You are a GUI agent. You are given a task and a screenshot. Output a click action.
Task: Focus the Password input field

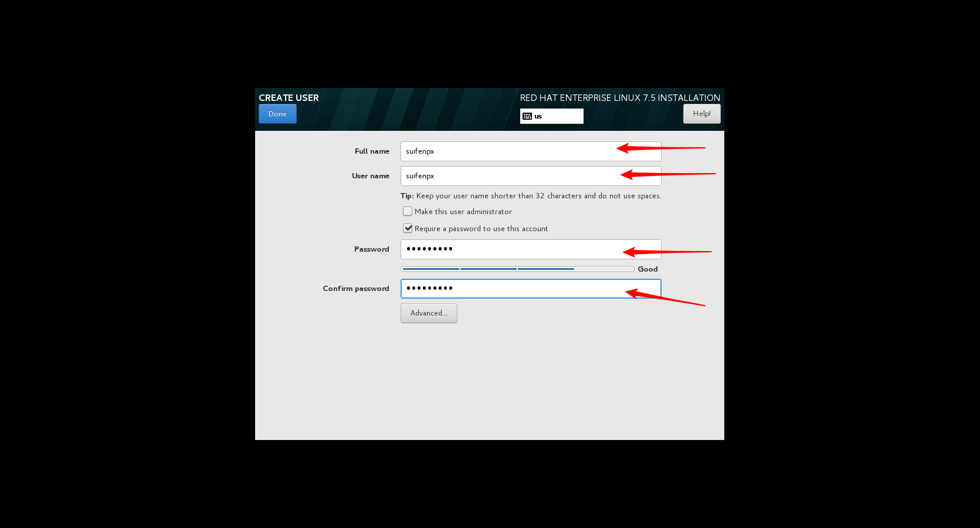531,249
